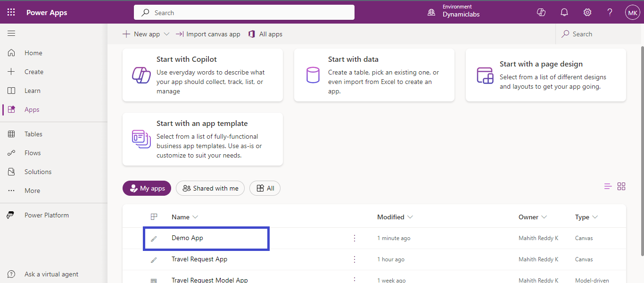
Task: Click the Copilot icon in header
Action: tap(541, 13)
